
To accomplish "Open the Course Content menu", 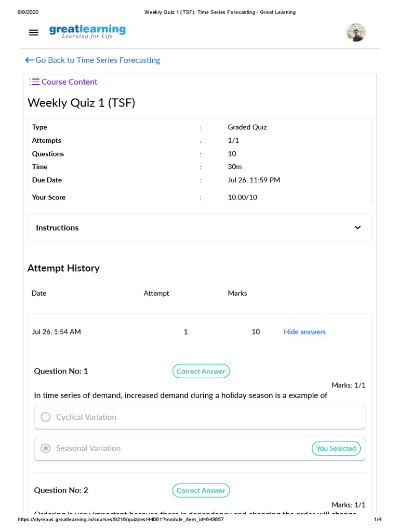I will click(69, 82).
